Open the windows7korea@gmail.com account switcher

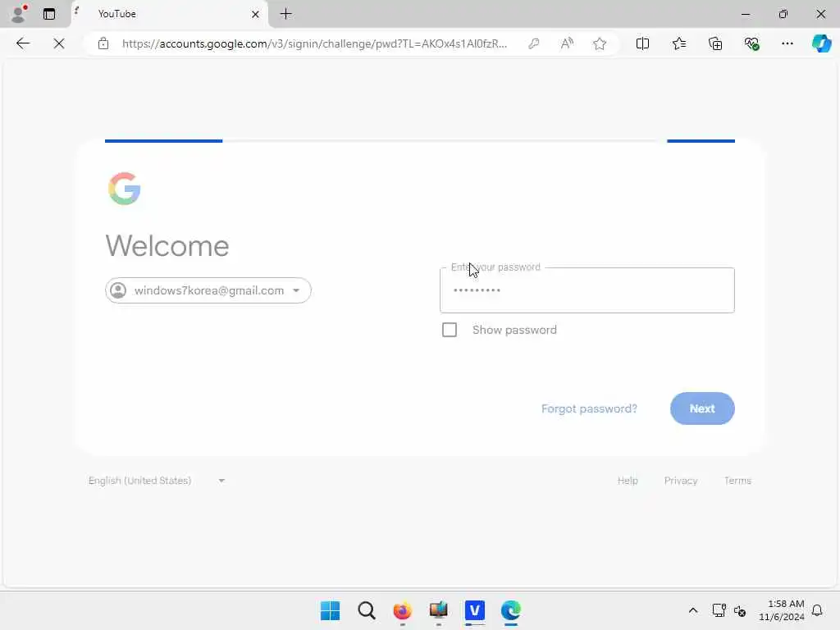208,290
